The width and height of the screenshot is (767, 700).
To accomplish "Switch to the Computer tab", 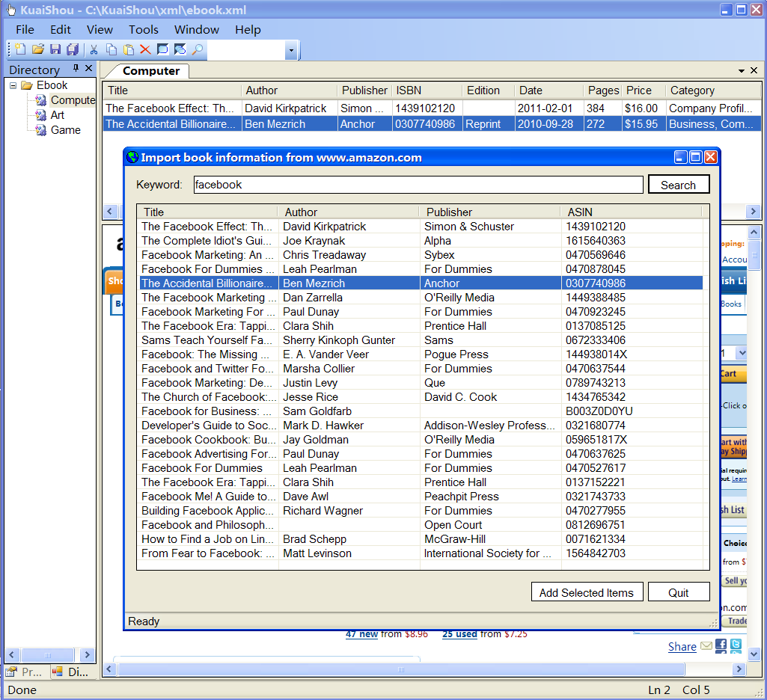I will [150, 71].
